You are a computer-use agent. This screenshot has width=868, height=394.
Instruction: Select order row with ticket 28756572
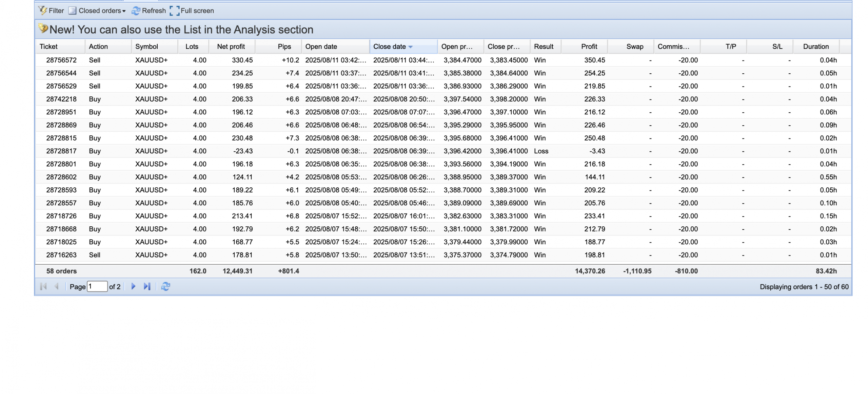coord(61,60)
